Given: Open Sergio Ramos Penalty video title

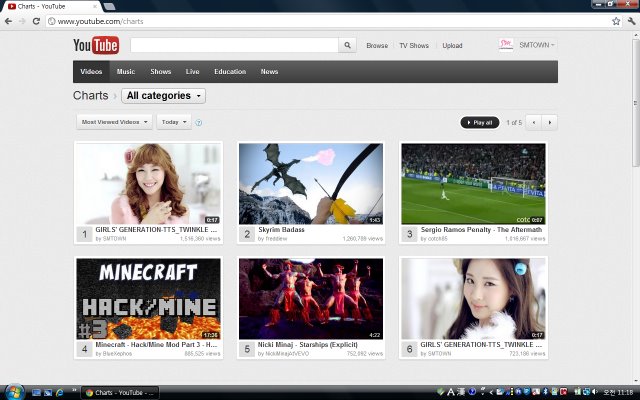Looking at the screenshot, I should (481, 229).
